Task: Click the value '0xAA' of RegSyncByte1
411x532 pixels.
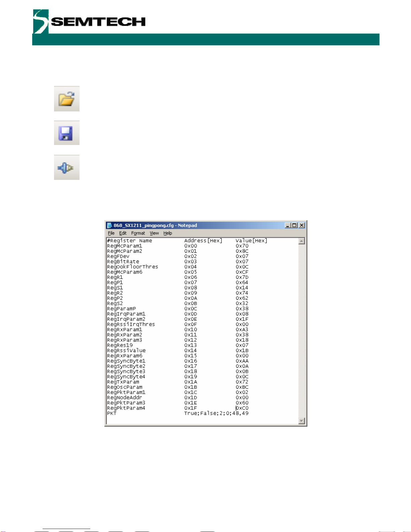Action: pos(242,361)
